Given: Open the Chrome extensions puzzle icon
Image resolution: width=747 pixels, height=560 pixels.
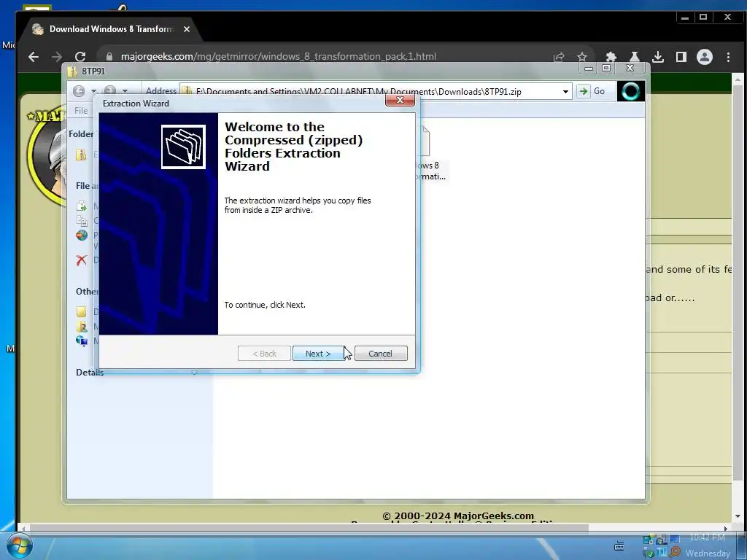Looking at the screenshot, I should point(611,57).
